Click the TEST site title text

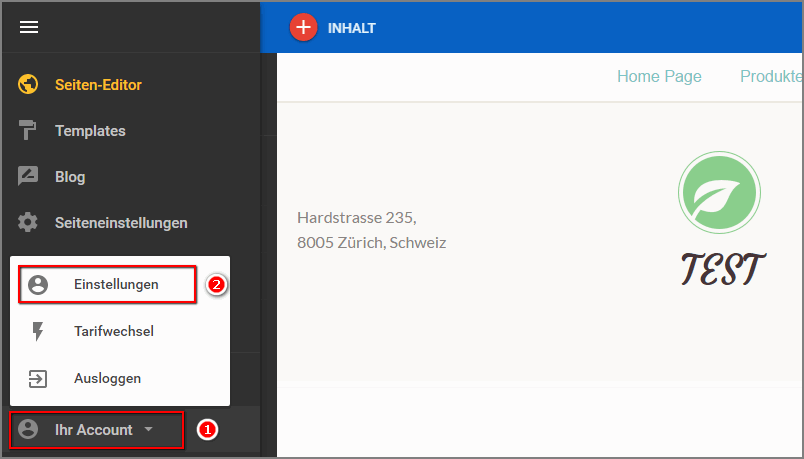coord(723,268)
